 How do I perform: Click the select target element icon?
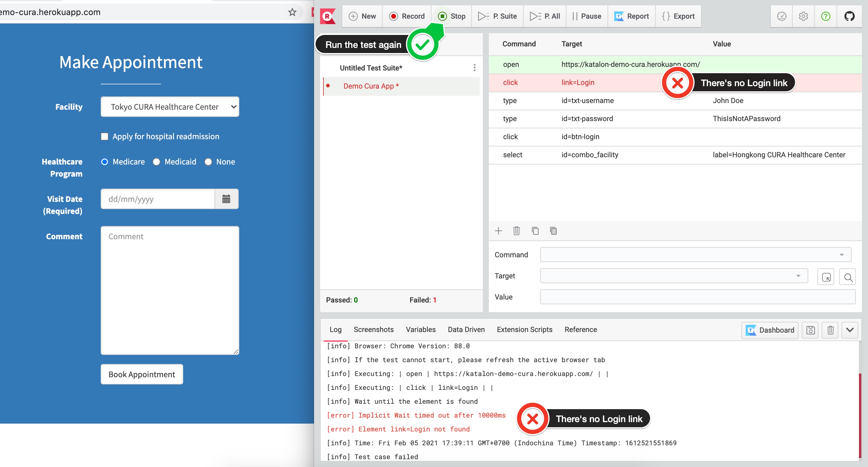tap(826, 277)
